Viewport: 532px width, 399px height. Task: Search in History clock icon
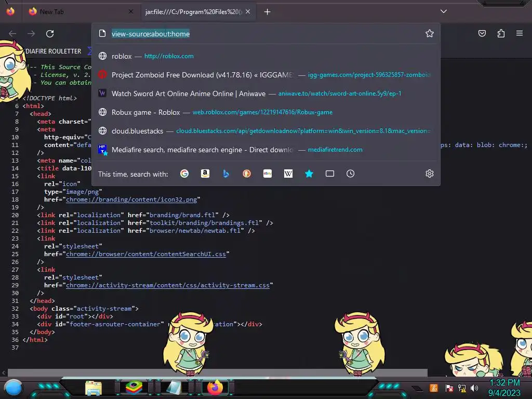pyautogui.click(x=351, y=174)
